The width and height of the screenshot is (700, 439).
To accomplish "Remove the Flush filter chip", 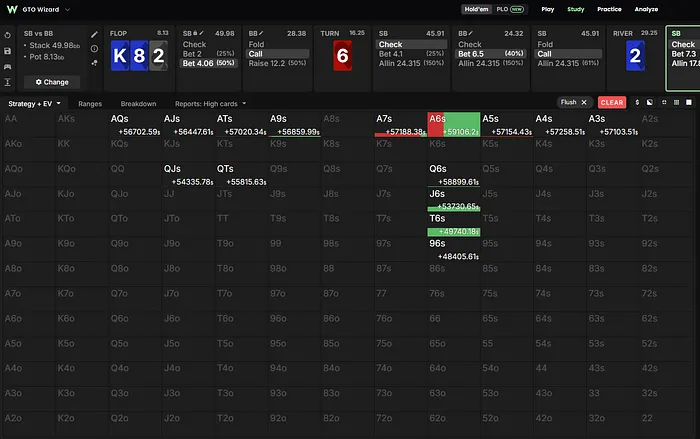I will click(x=583, y=102).
